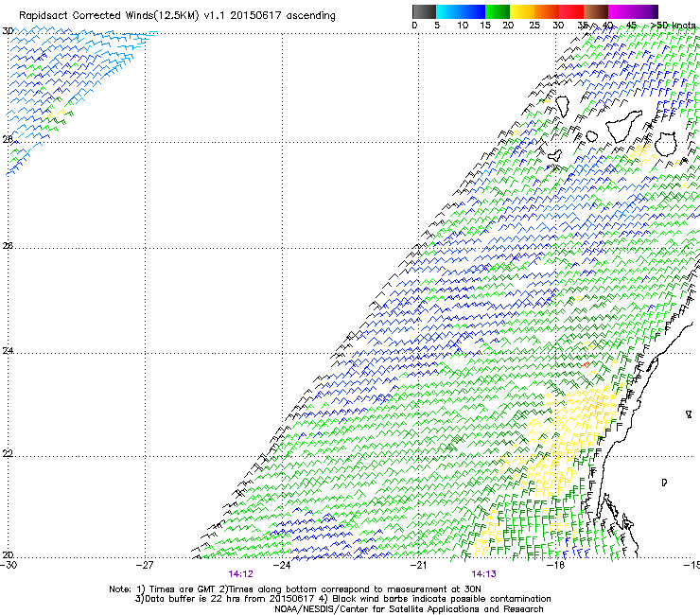Click the "-24" longitude axis label
Image resolution: width=700 pixels, height=615 pixels.
tap(282, 565)
